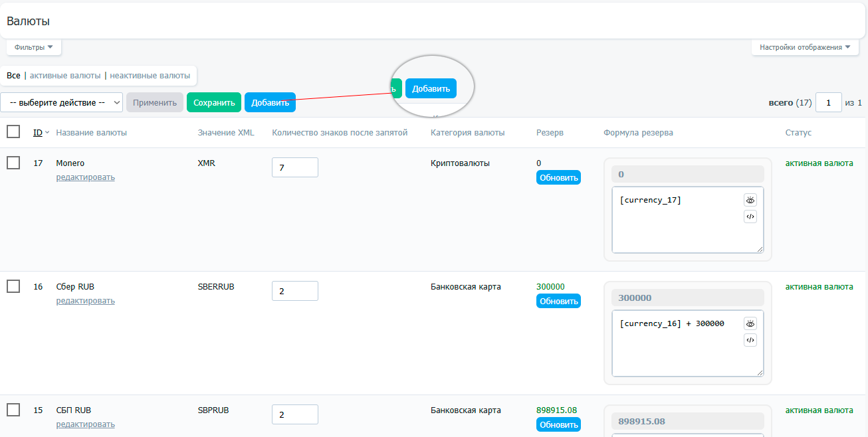868x437 pixels.
Task: Click the eye icon in Сбер RUB formula
Action: pos(750,323)
